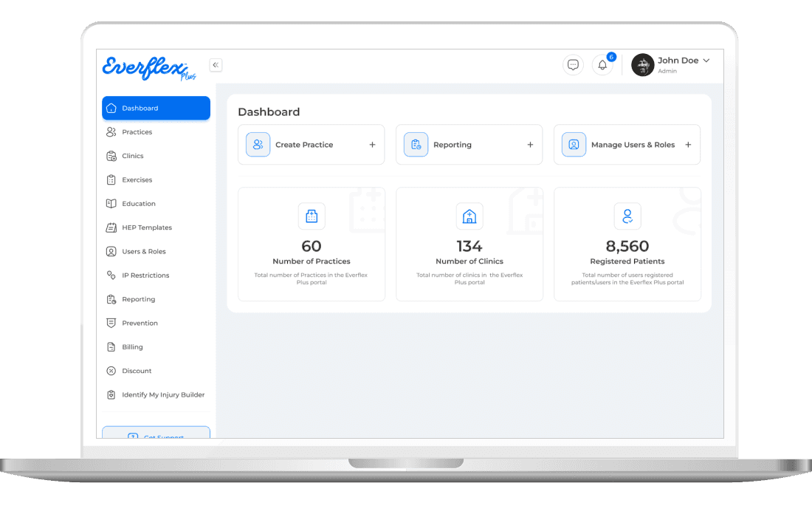Image resolution: width=812 pixels, height=517 pixels.
Task: Click the plus on Create Practice card
Action: click(372, 145)
